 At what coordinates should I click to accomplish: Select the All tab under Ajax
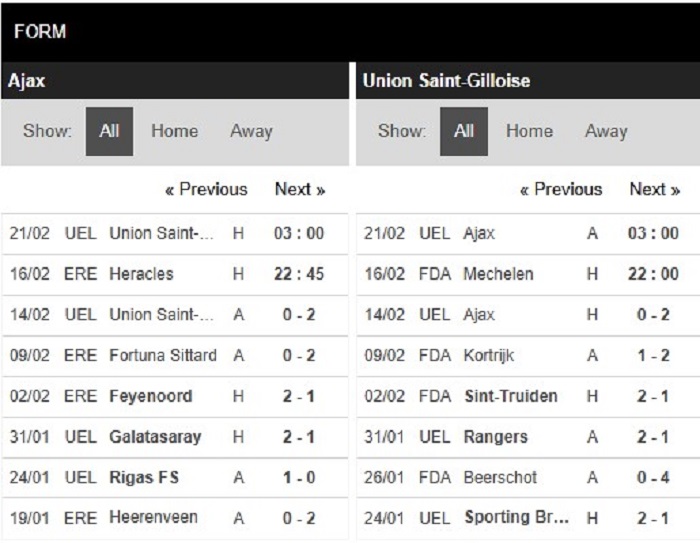109,131
